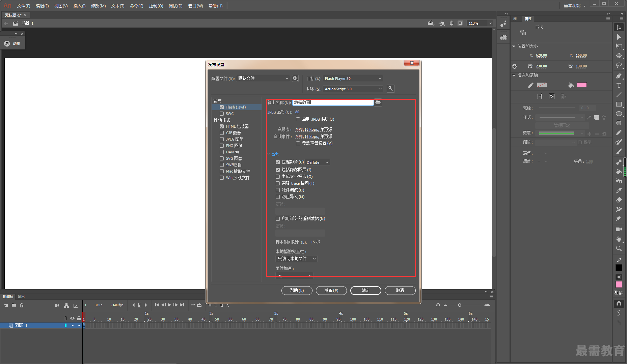This screenshot has height=364, width=627.
Task: Open the 控制(O) menu
Action: pos(156,6)
